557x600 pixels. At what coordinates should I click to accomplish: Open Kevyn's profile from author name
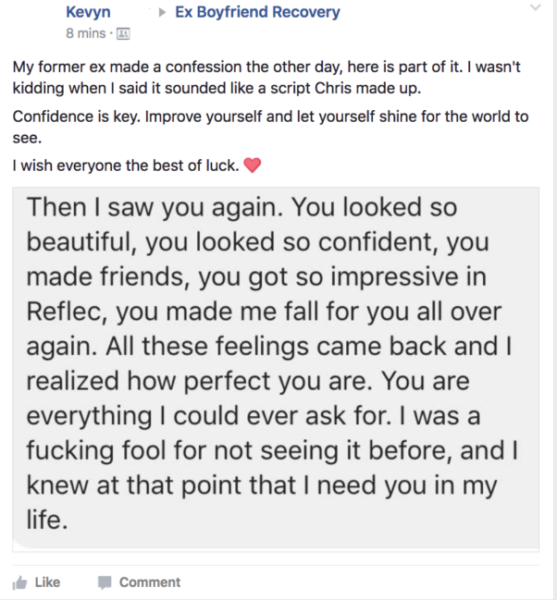[x=88, y=12]
